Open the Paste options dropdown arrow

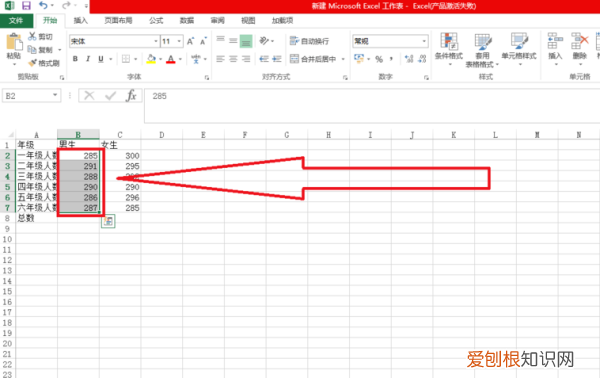pos(14,64)
